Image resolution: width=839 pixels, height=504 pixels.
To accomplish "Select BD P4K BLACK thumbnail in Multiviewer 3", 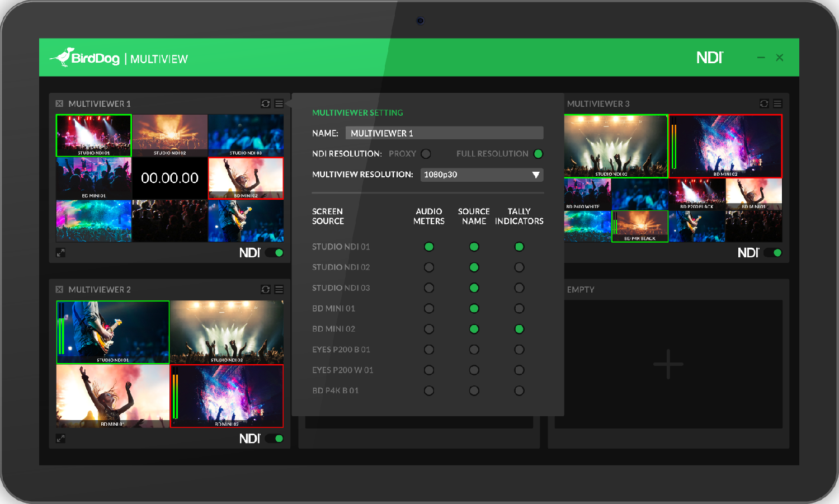I will point(640,227).
